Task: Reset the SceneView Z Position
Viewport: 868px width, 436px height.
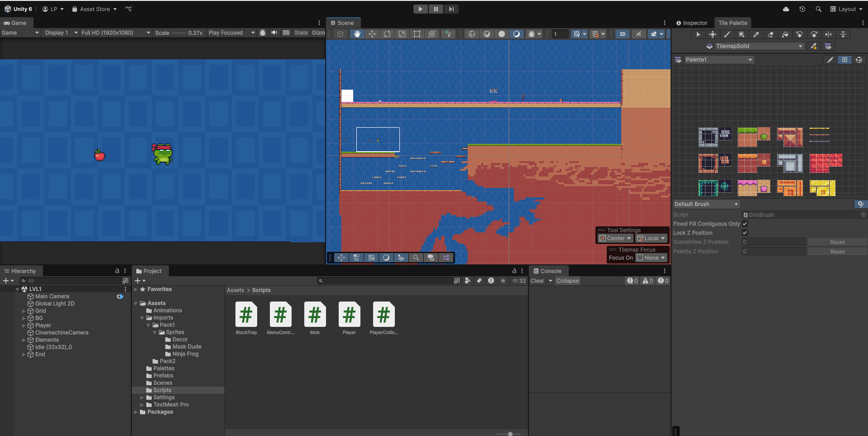Action: coord(837,242)
